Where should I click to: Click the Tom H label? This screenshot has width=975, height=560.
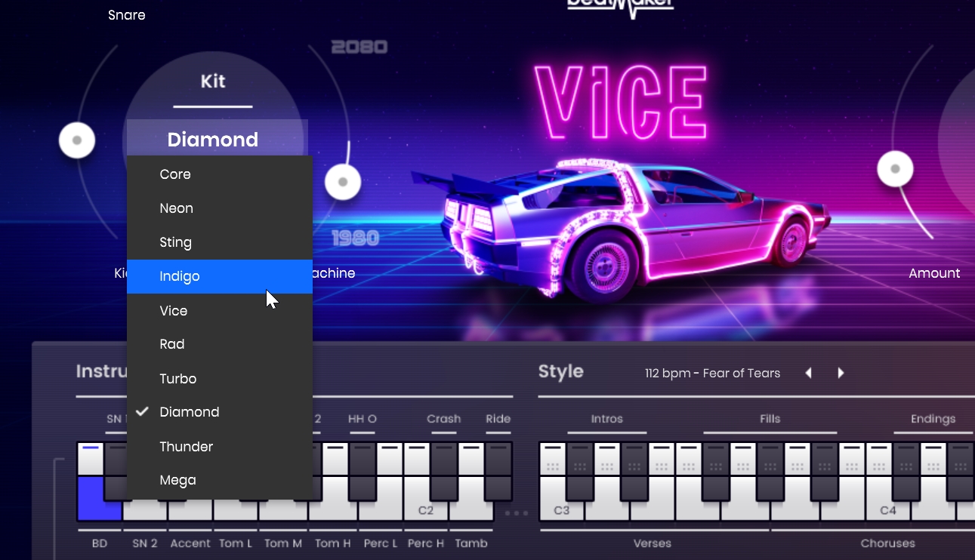(x=333, y=543)
